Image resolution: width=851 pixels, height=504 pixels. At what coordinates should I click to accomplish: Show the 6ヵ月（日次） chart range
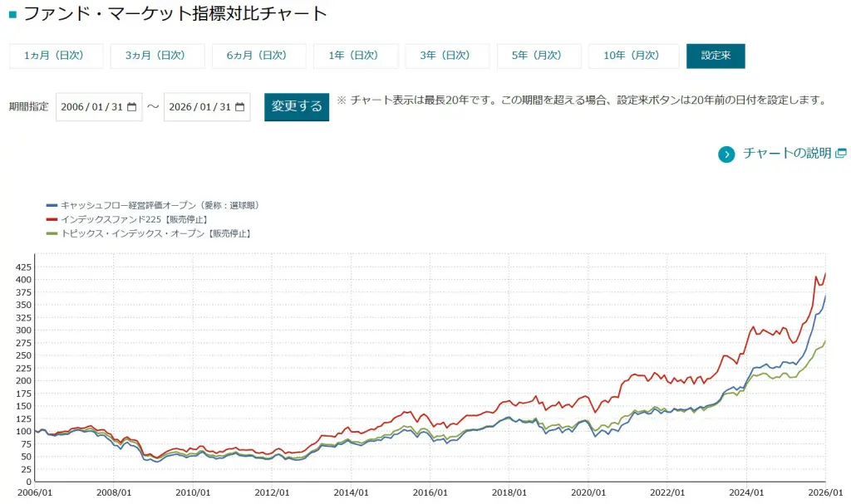pos(258,56)
